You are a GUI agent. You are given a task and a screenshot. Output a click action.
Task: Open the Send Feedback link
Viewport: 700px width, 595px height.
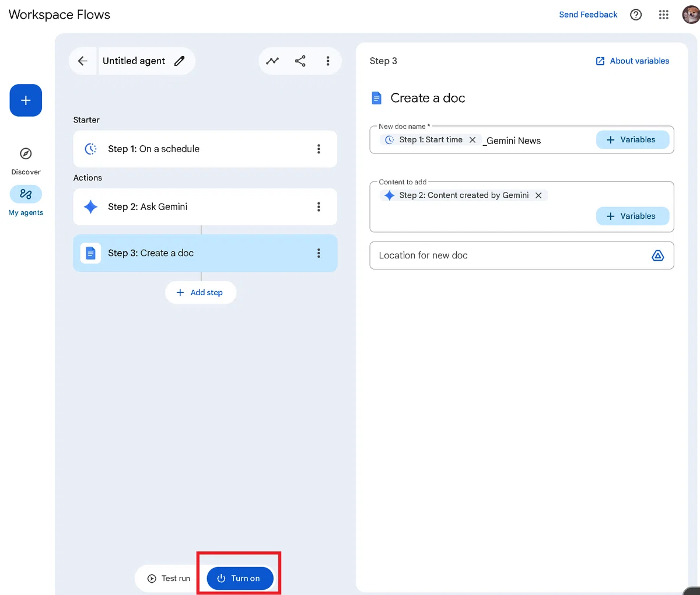pyautogui.click(x=588, y=15)
